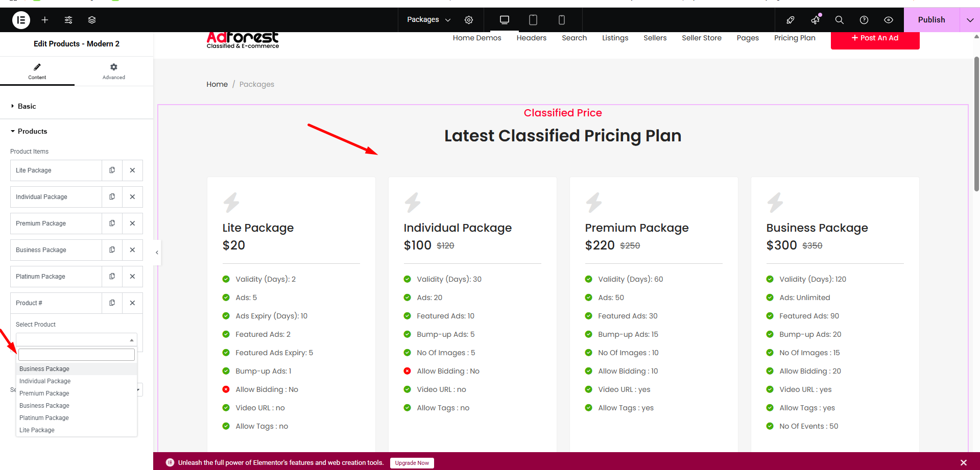This screenshot has height=470, width=980.
Task: Open the Finder search icon
Action: tap(840, 20)
